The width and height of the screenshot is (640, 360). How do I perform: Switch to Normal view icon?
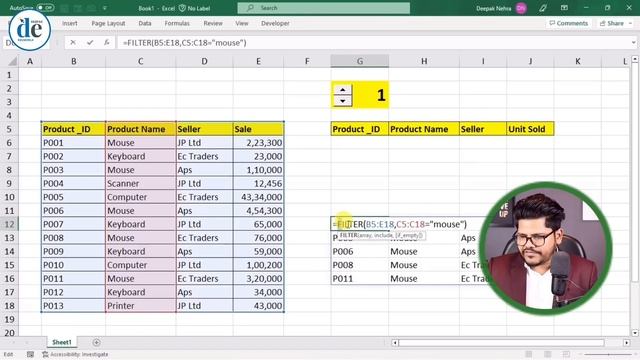point(529,354)
